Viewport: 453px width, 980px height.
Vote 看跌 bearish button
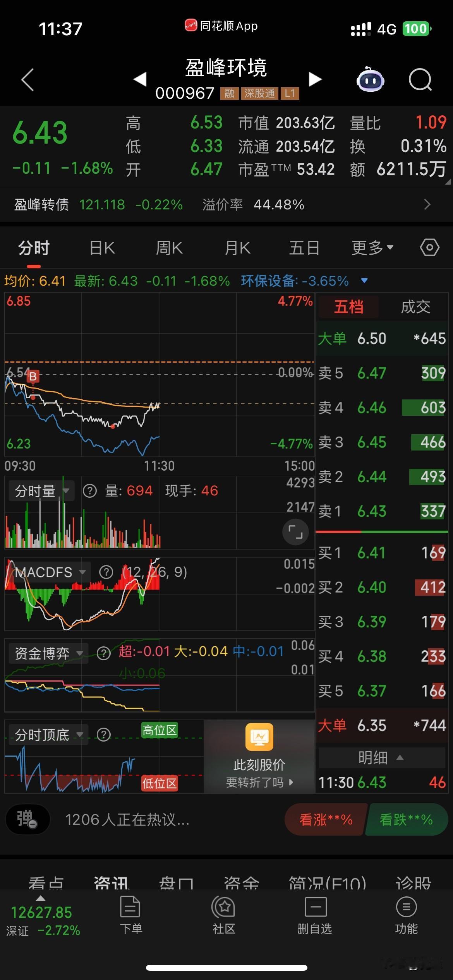pos(406,819)
